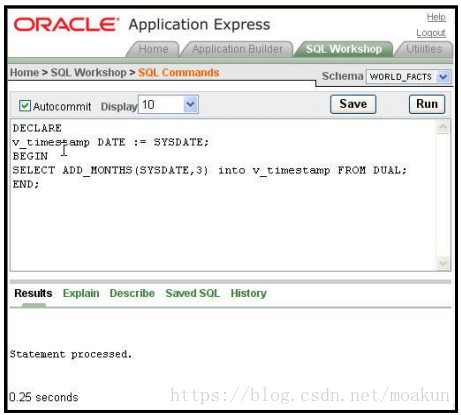Click the Save button

click(353, 104)
